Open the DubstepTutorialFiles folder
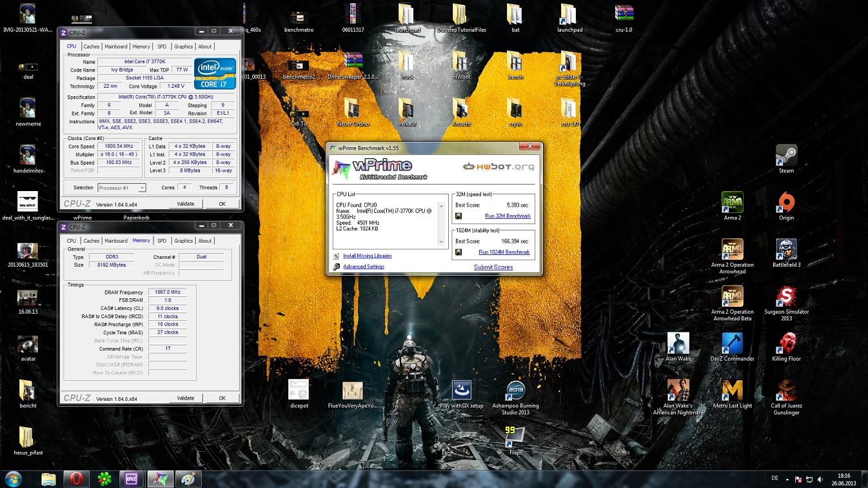The image size is (868, 488). tap(460, 15)
